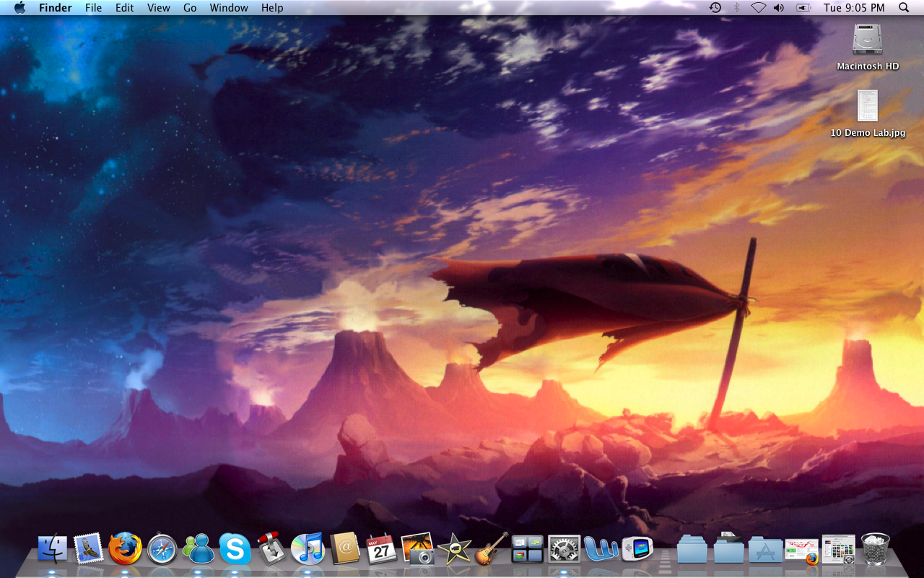Viewport: 924px width, 578px height.
Task: Launch iTunes from the Dock
Action: coord(308,549)
